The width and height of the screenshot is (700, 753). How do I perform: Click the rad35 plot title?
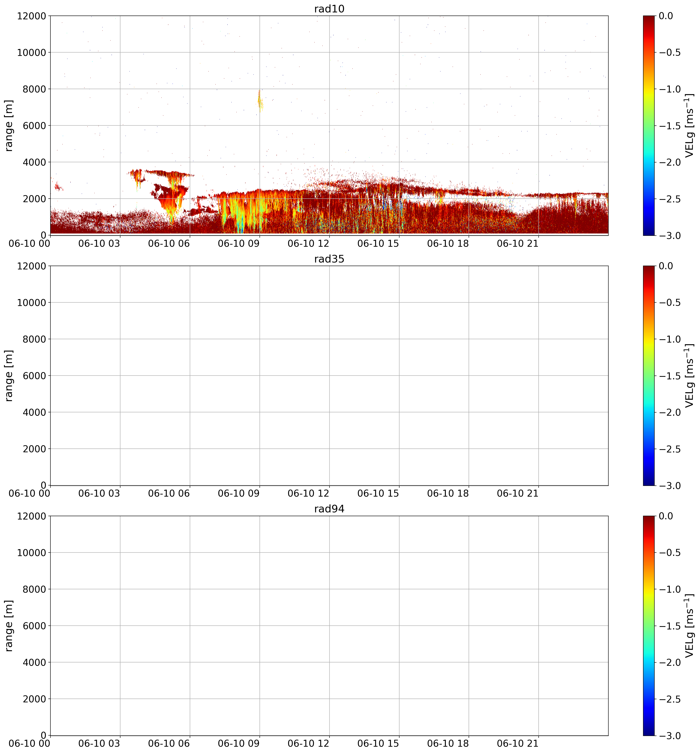click(x=329, y=259)
